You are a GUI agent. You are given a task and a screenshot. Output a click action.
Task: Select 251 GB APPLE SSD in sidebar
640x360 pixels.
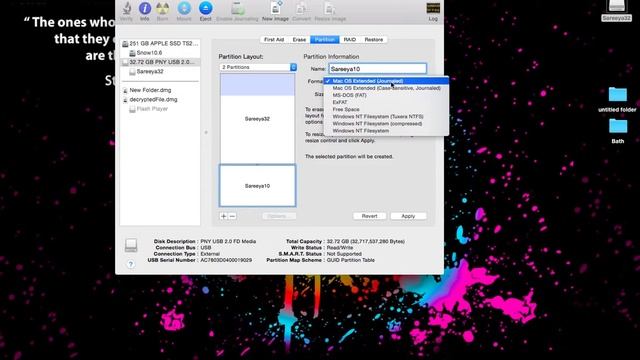coord(160,43)
